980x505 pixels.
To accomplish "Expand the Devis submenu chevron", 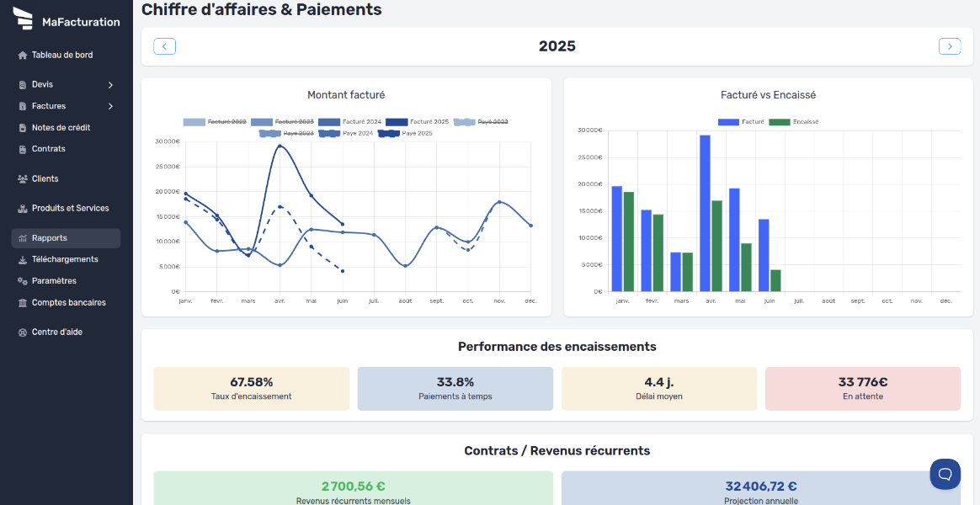I will point(110,85).
